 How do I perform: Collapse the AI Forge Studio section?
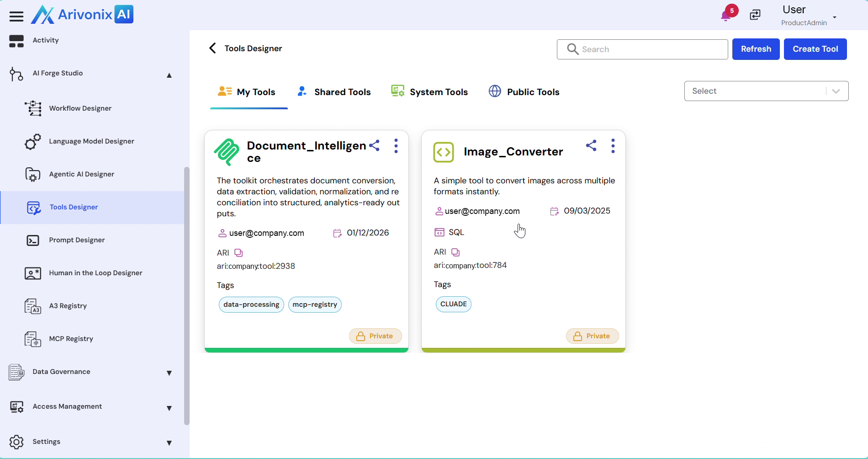click(x=169, y=75)
